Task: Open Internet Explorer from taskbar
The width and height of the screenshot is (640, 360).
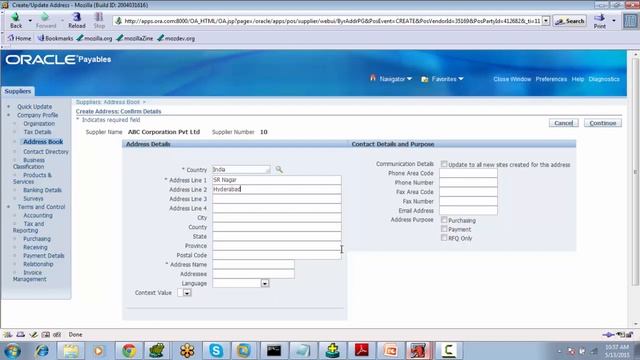Action: point(42,351)
